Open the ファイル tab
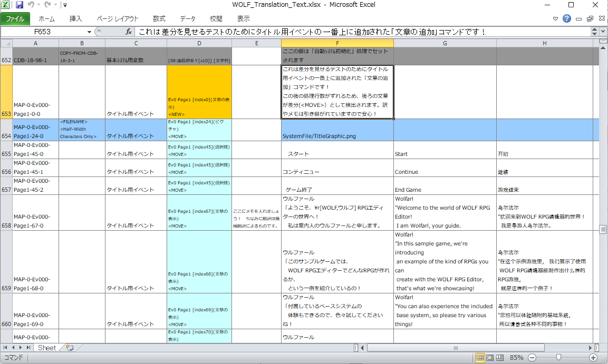This screenshot has height=364, width=608. click(15, 18)
